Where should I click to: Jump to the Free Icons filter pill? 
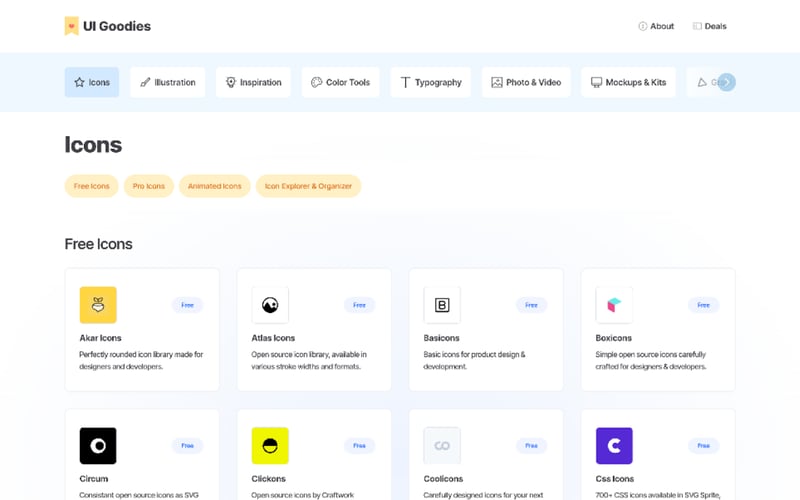tap(91, 186)
